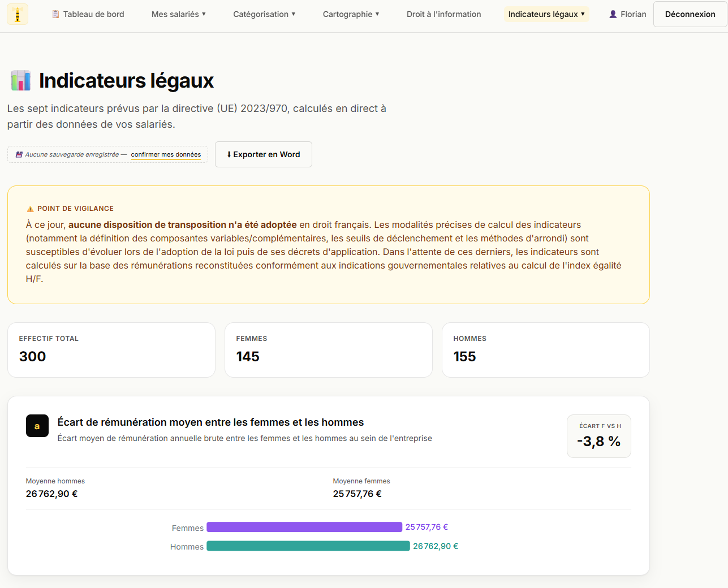728x588 pixels.
Task: Click the teal 26 762,90 € chart label
Action: tap(436, 546)
